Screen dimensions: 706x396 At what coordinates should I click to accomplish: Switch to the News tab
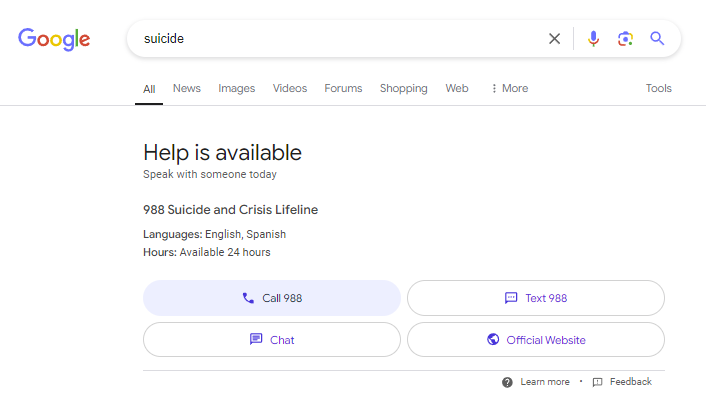(x=187, y=88)
